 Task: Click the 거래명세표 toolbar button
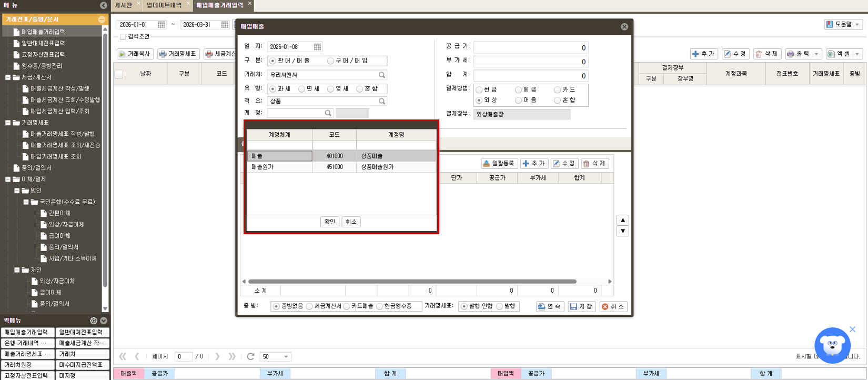point(178,54)
